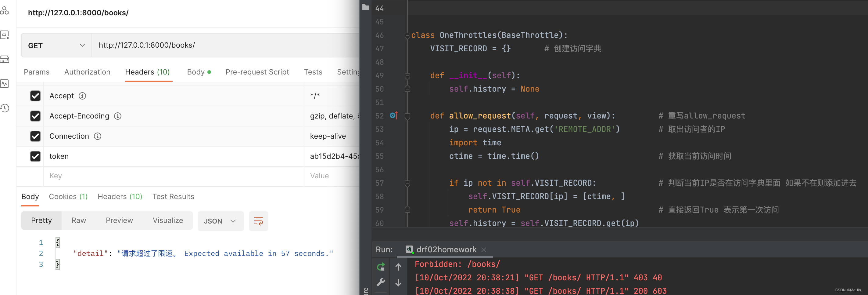Select the response Body tab
Image resolution: width=868 pixels, height=295 pixels.
[x=30, y=196]
